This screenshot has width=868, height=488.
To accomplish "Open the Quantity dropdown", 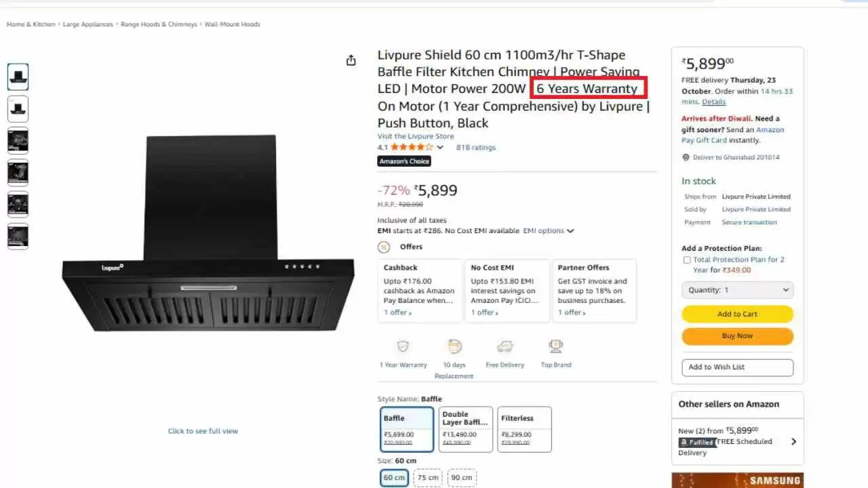I will coord(737,290).
